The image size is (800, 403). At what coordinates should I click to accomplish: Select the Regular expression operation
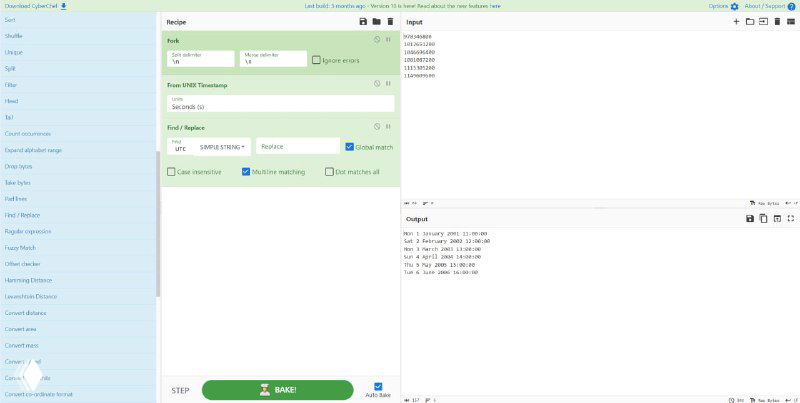click(78, 232)
